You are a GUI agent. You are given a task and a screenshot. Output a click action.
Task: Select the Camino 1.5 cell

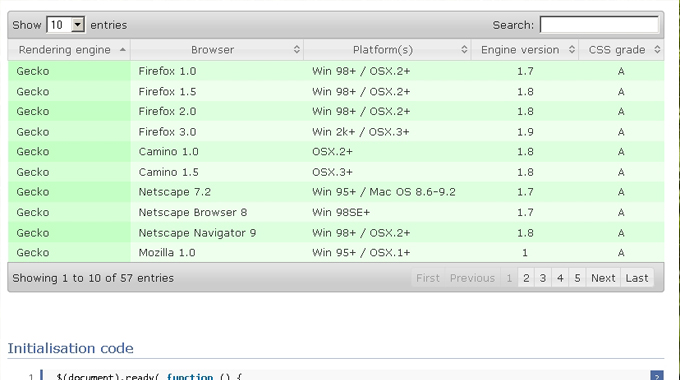217,172
